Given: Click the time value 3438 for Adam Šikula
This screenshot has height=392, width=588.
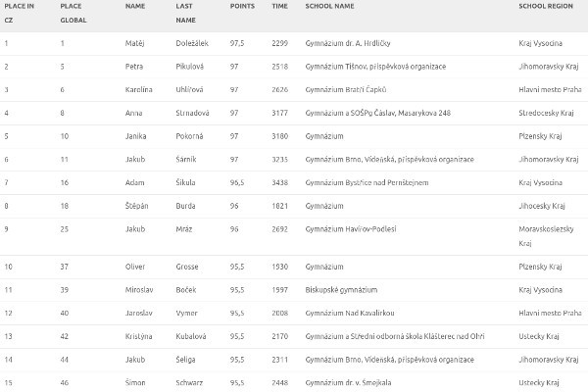Looking at the screenshot, I should pos(280,182).
